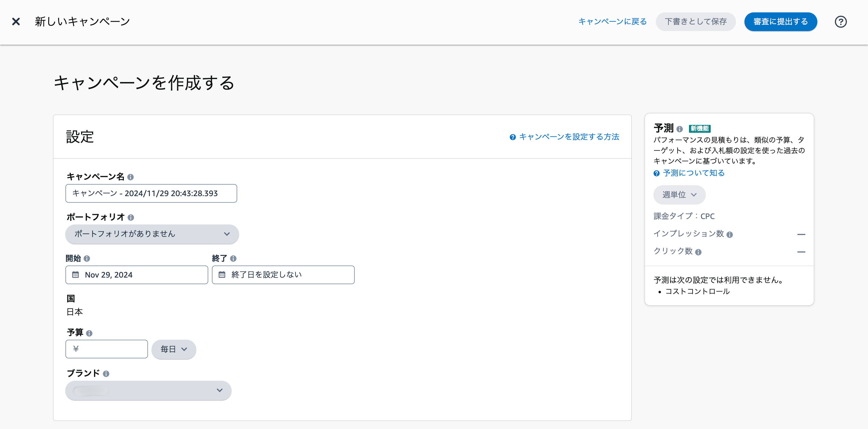The image size is (868, 429).
Task: Click the info icon beside ポートフォリオ
Action: [x=131, y=217]
